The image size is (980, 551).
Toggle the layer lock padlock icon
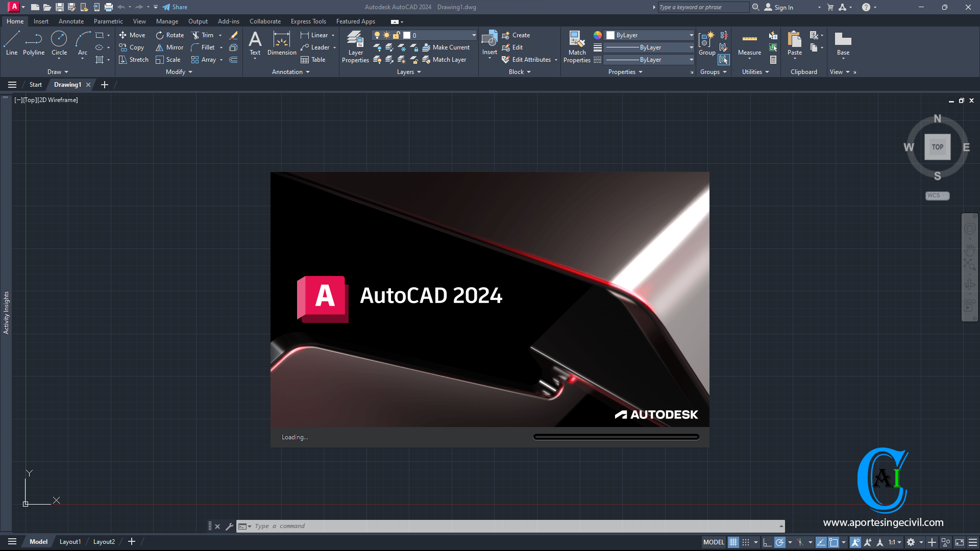point(397,35)
